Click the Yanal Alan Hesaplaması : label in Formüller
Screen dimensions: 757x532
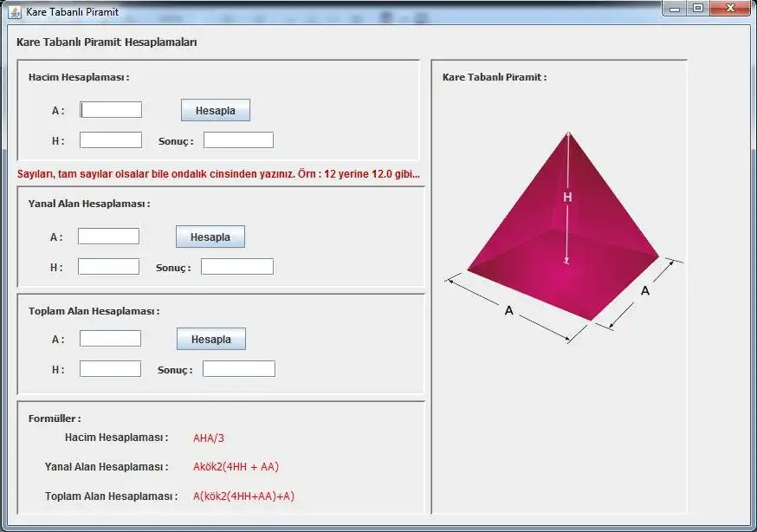point(107,467)
